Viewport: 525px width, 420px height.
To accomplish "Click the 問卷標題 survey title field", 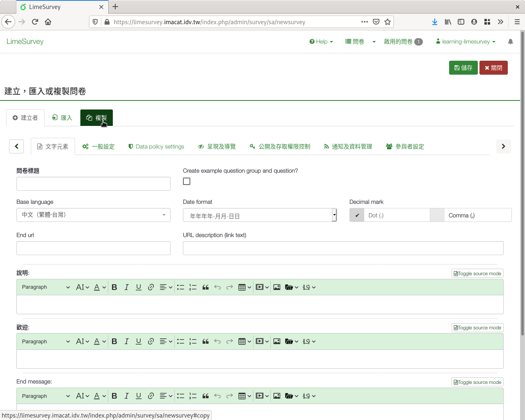I will (x=94, y=184).
